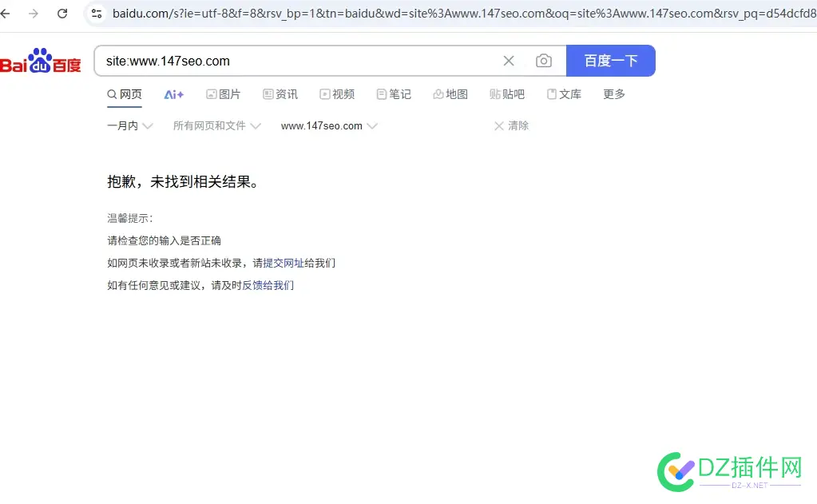This screenshot has width=817, height=504.
Task: Click the camera icon for image search
Action: point(544,61)
